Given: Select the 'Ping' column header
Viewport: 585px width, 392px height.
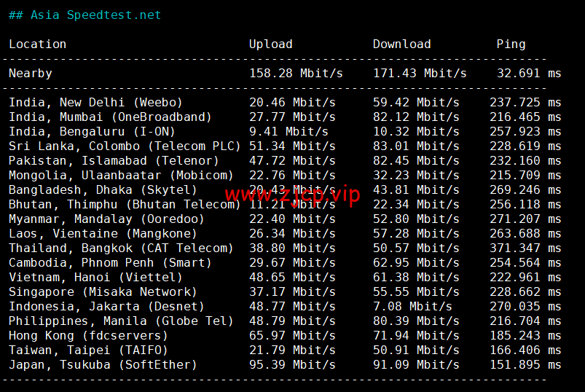Looking at the screenshot, I should (511, 44).
